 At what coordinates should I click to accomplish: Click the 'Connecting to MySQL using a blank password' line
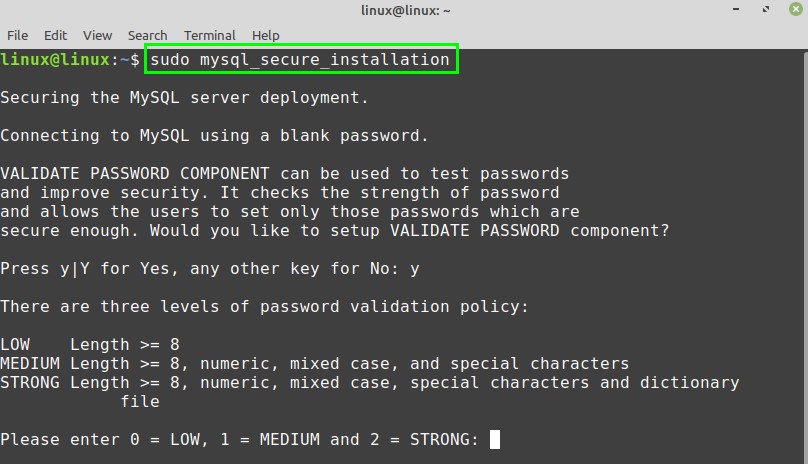pos(214,135)
